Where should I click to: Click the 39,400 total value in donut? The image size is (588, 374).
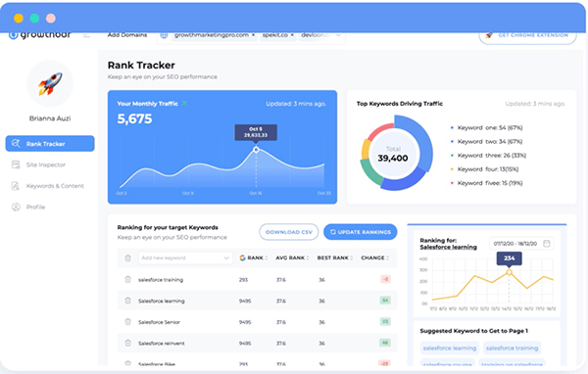pyautogui.click(x=393, y=159)
